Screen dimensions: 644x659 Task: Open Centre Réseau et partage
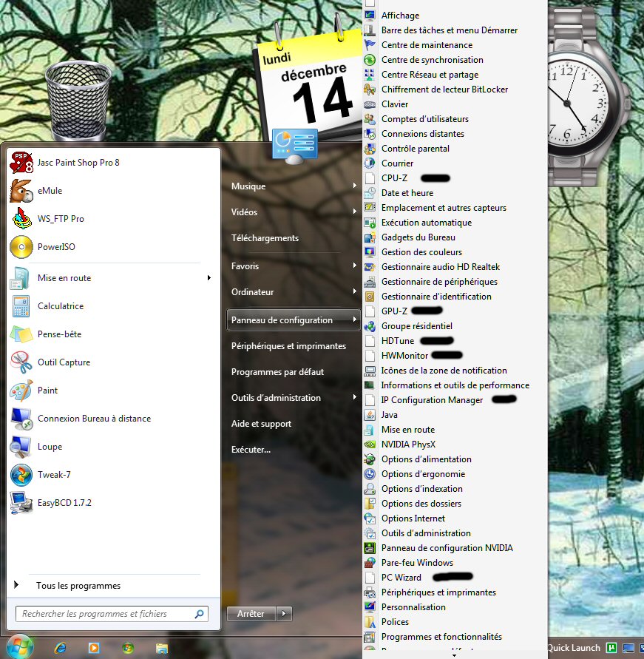430,75
